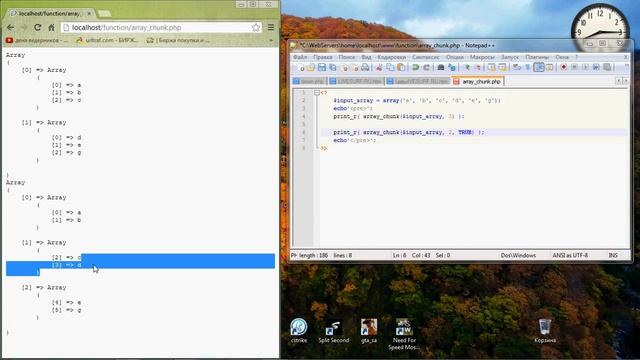Open the gta_sa desktop shortcut
Viewport: 640px width, 360px height.
point(369,331)
